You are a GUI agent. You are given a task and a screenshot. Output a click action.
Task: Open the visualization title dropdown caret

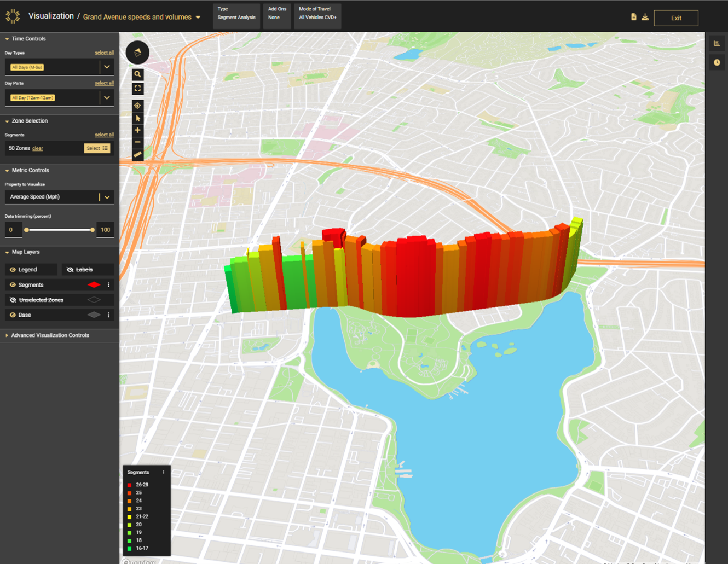198,17
